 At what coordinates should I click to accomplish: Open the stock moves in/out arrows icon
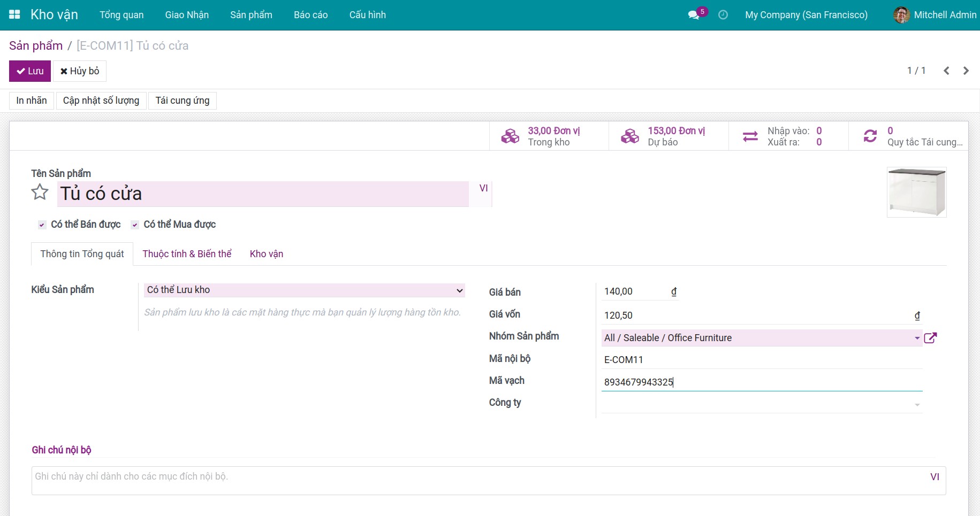pyautogui.click(x=750, y=136)
